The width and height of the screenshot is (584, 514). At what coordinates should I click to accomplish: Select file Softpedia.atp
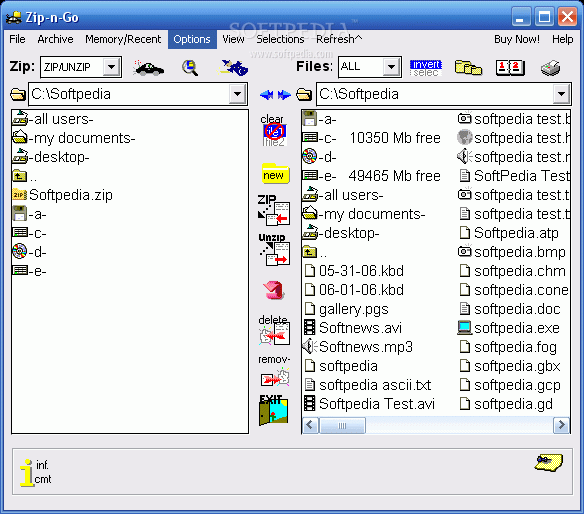coord(509,233)
